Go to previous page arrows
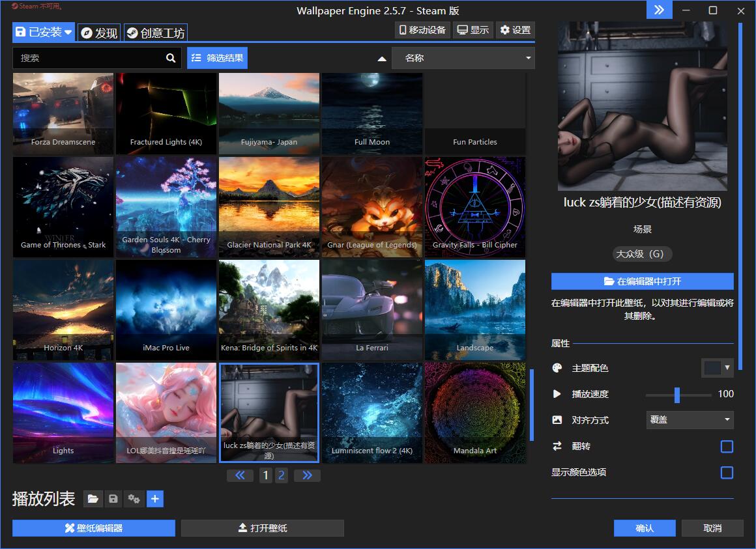This screenshot has height=549, width=756. pos(240,476)
